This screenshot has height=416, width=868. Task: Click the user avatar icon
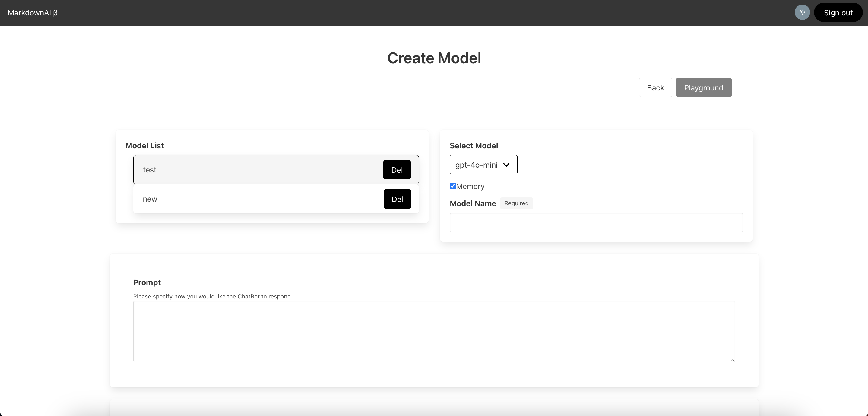click(x=802, y=12)
